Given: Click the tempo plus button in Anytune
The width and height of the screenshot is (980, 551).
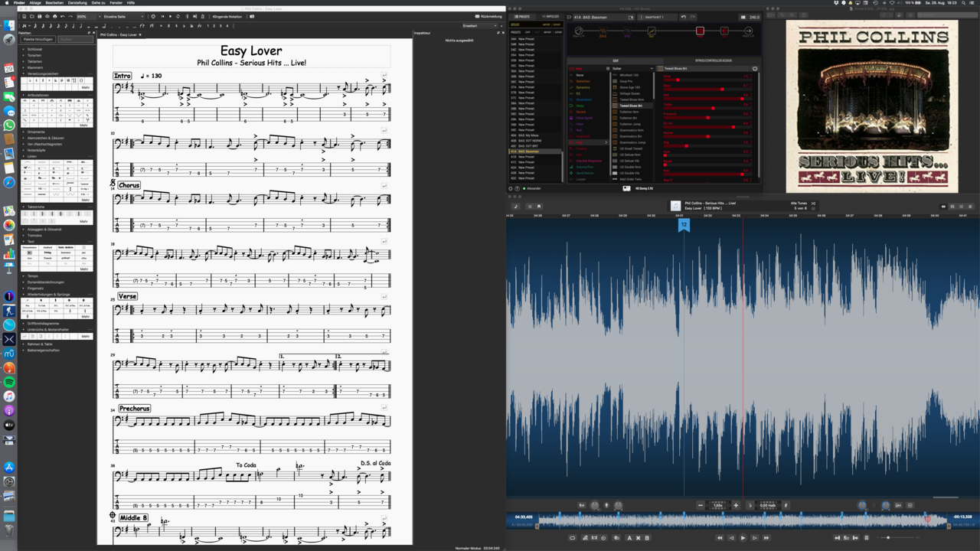Looking at the screenshot, I should (737, 505).
